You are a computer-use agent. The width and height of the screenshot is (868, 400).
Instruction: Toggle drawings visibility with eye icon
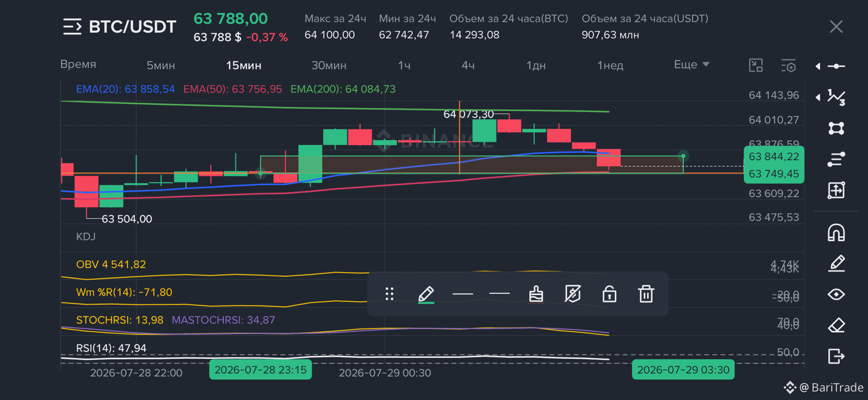coord(837,294)
